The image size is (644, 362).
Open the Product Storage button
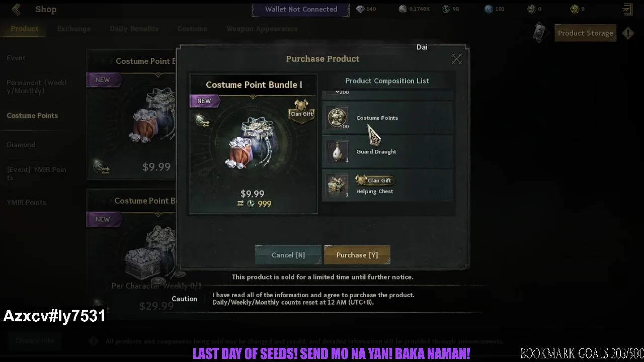point(585,33)
